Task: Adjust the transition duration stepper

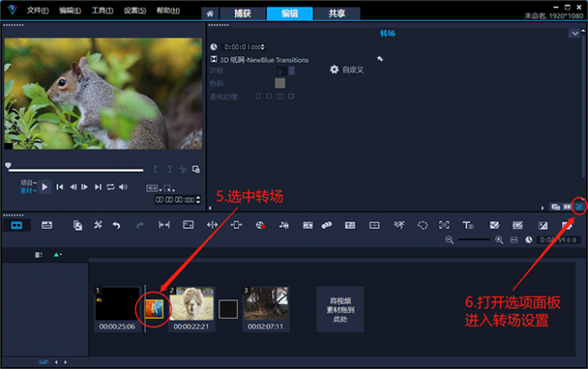Action: (x=263, y=47)
